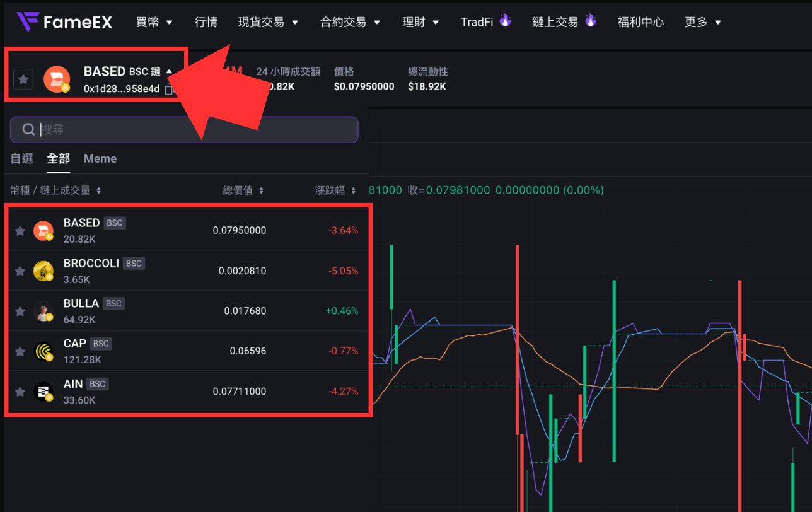The image size is (812, 512).
Task: Open the 更多 dropdown menu
Action: click(703, 22)
